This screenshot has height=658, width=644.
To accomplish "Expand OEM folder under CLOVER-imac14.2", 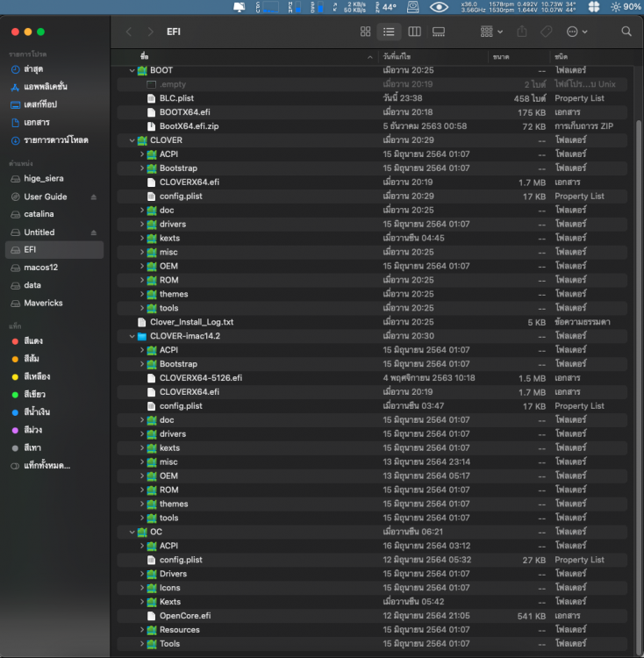I will click(142, 476).
